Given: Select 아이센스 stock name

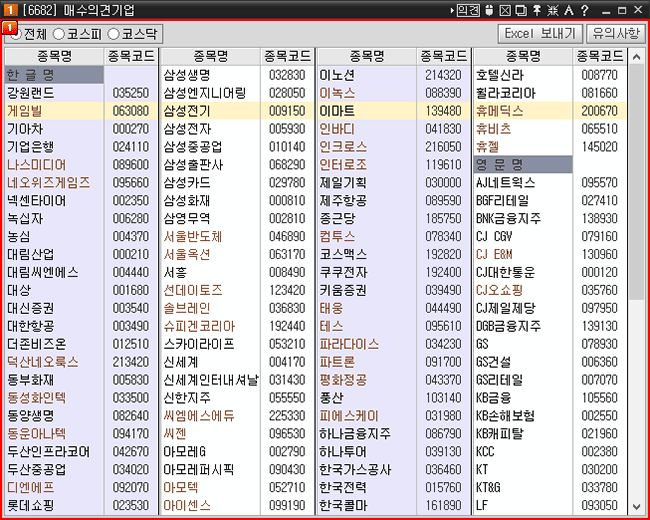Looking at the screenshot, I should (187, 505).
